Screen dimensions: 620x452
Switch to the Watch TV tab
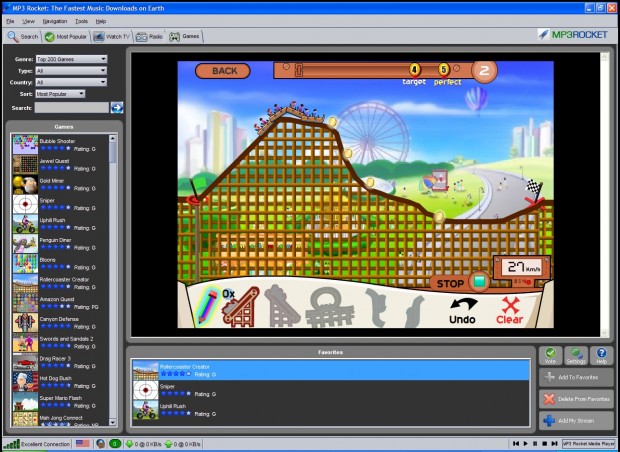pos(112,37)
